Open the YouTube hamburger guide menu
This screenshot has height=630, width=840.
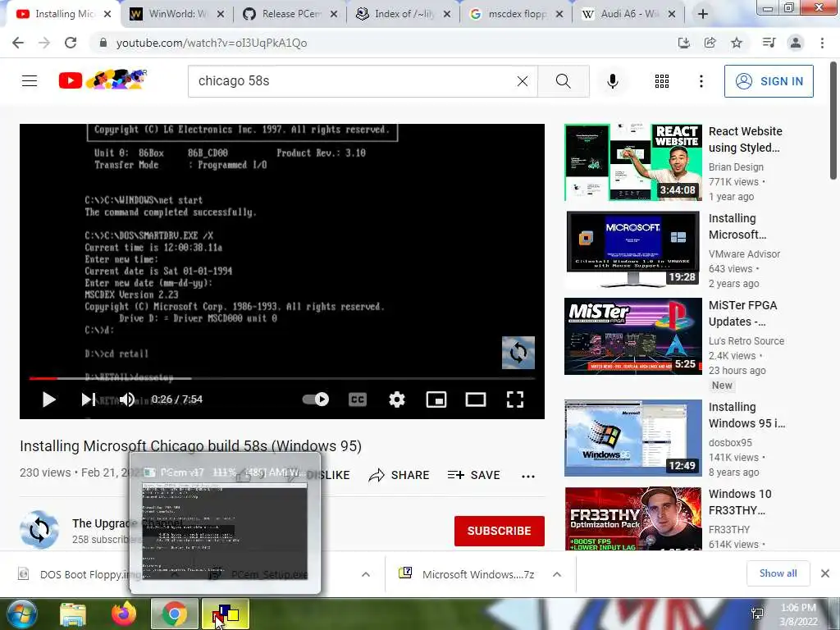(30, 81)
